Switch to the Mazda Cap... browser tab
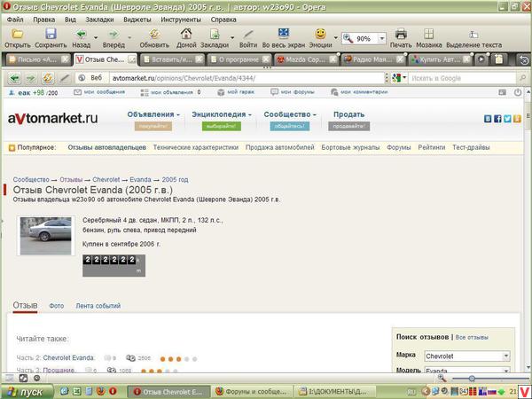The image size is (532, 399). coord(307,59)
